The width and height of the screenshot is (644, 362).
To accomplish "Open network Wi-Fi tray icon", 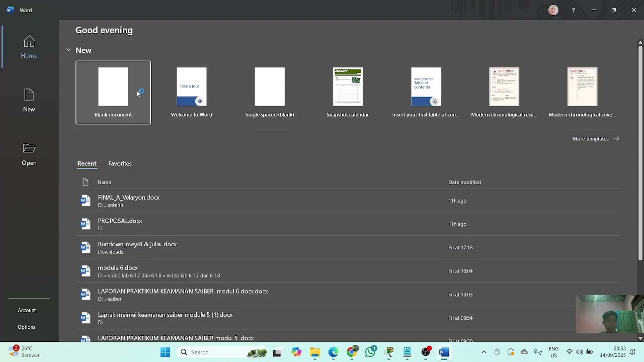I will pos(570,352).
